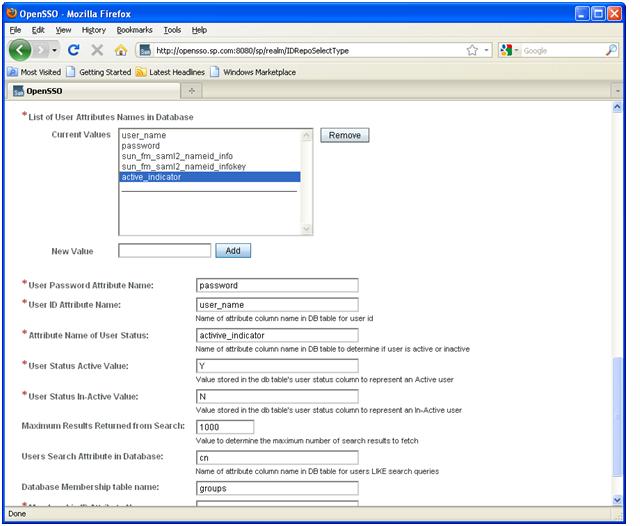Viewport: 640px width, 526px height.
Task: Click the Add button
Action: click(233, 251)
